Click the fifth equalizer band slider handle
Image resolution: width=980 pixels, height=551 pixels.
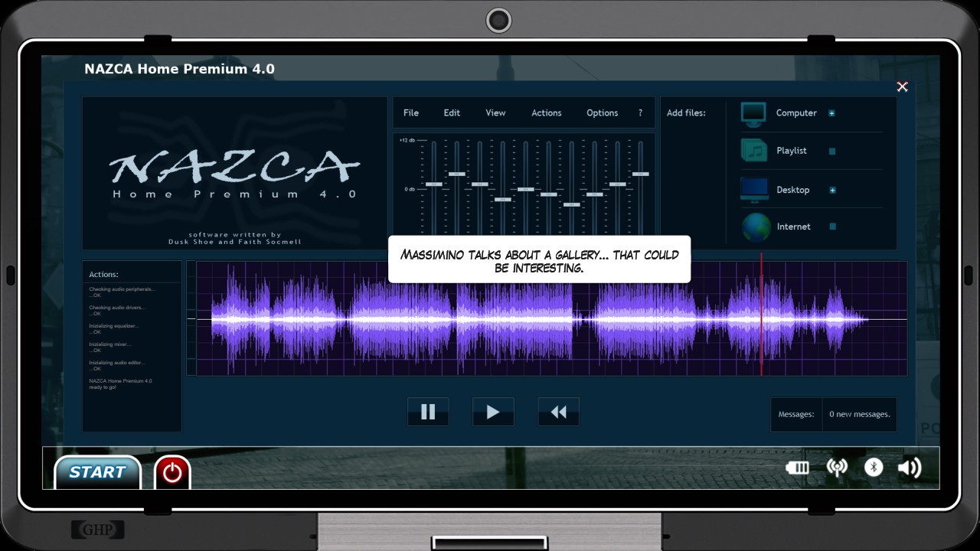coord(525,189)
